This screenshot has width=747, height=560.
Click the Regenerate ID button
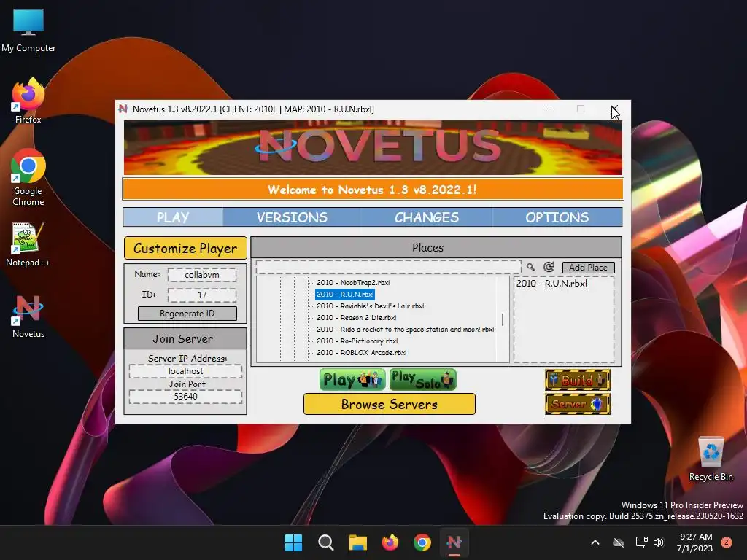(187, 314)
